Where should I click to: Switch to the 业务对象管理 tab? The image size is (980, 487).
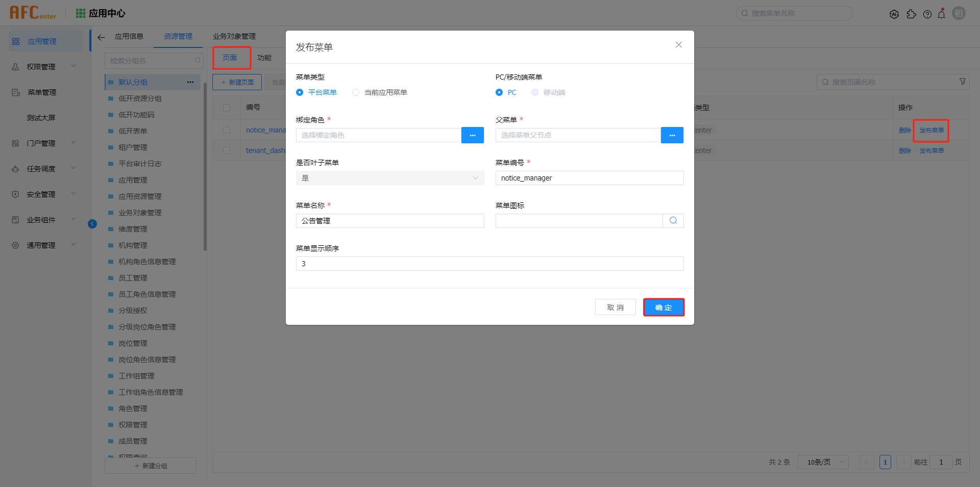[234, 36]
